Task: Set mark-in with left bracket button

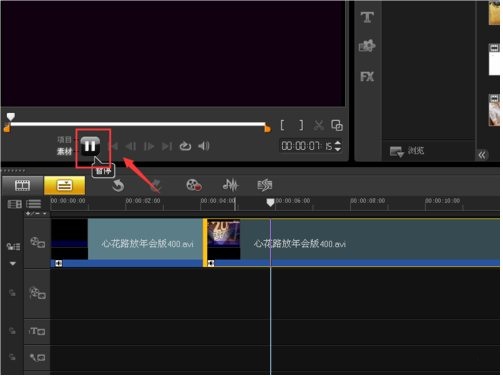Action: point(282,125)
